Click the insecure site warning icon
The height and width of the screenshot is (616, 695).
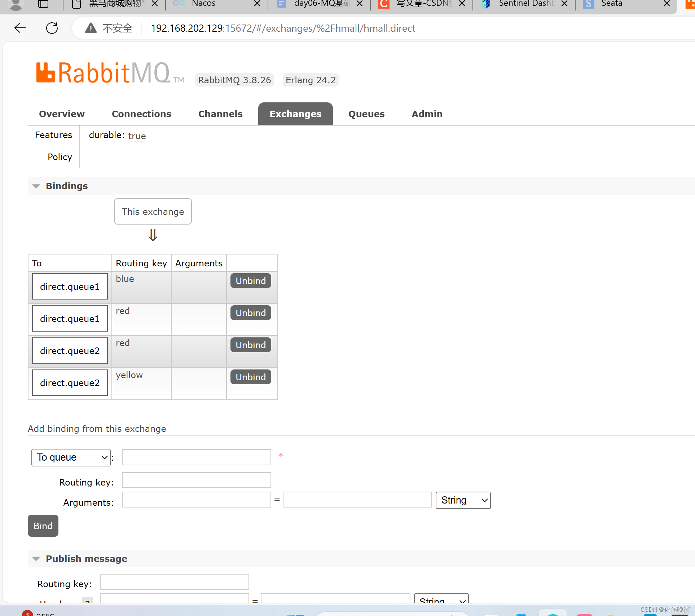click(x=91, y=28)
